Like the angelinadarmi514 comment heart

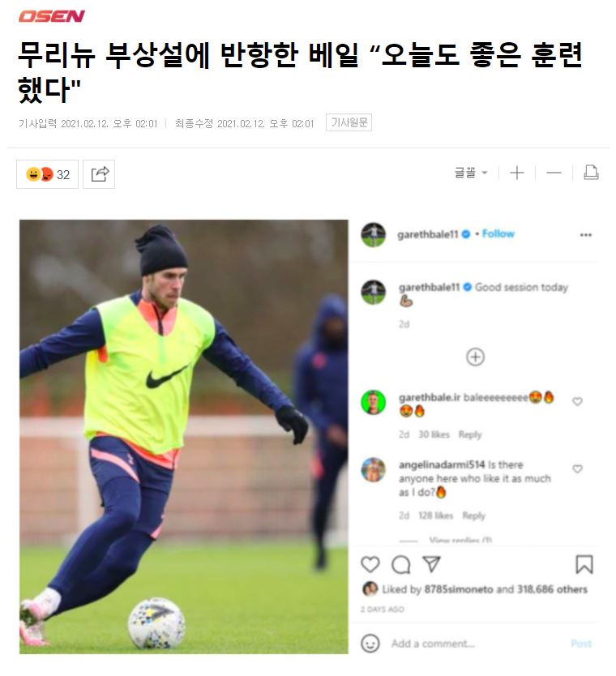[x=577, y=468]
